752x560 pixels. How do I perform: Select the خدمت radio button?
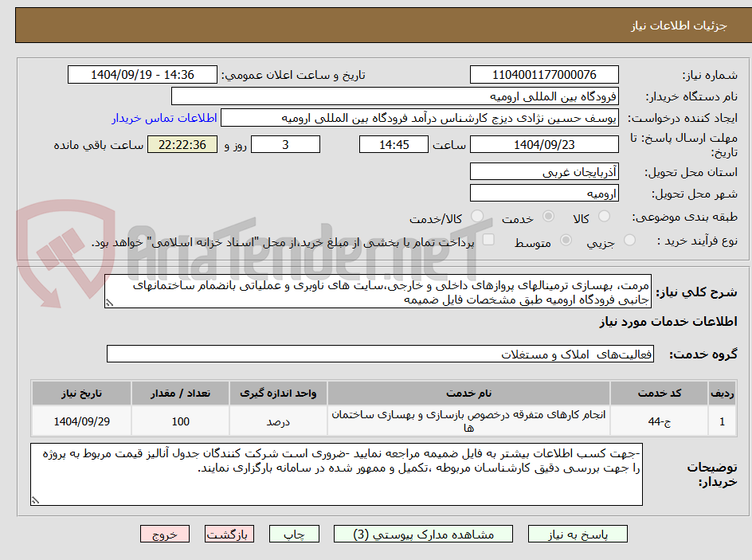(x=548, y=217)
